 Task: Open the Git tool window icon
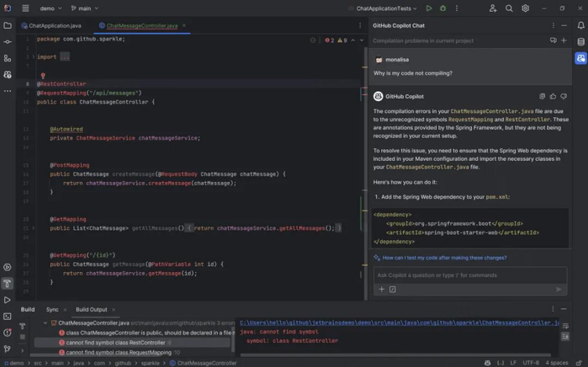pos(7,349)
